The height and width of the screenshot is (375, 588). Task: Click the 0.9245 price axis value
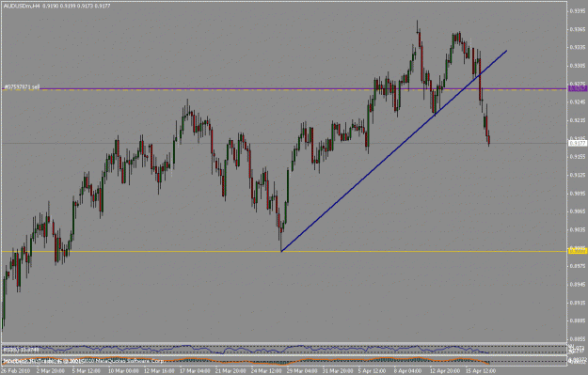point(578,102)
